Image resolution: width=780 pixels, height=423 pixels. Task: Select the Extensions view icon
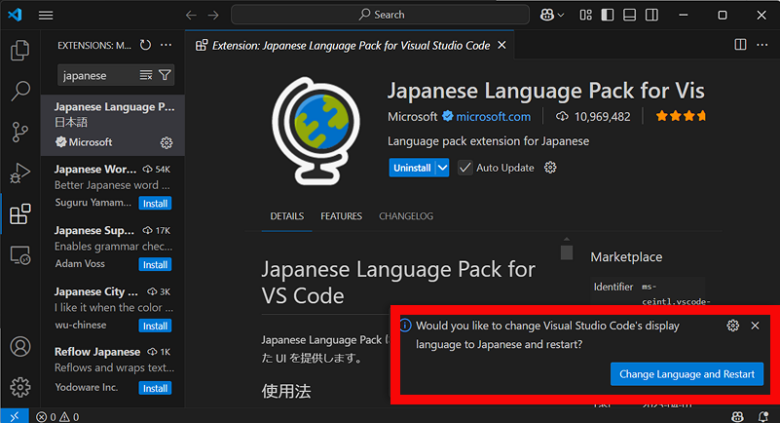20,214
